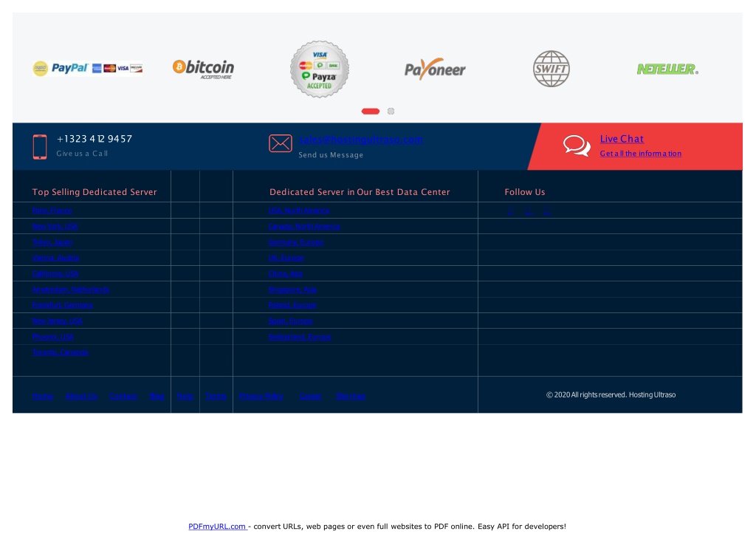
Task: Open the Frankfurt, Germany server link
Action: (63, 305)
